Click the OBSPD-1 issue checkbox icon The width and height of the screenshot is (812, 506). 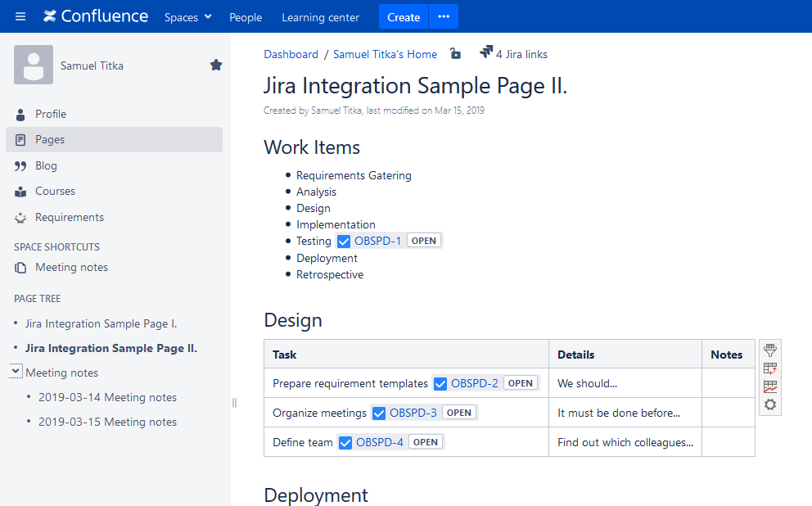[344, 242]
